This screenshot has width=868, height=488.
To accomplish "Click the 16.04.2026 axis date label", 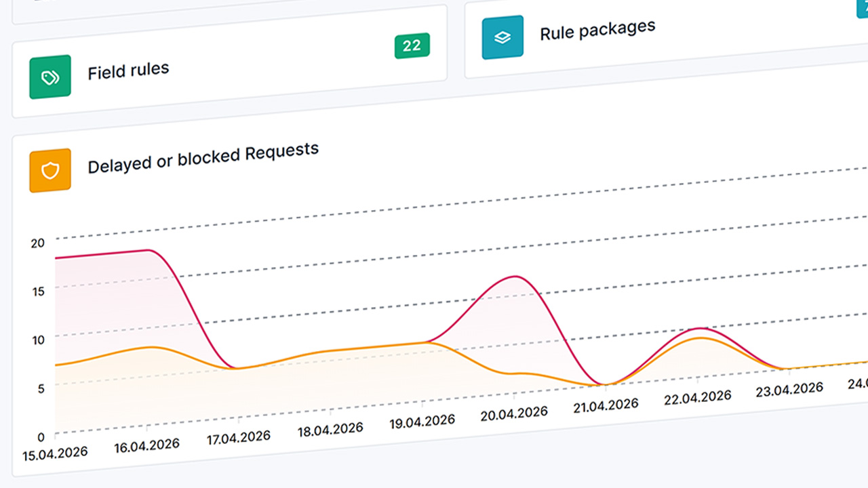I will click(146, 445).
